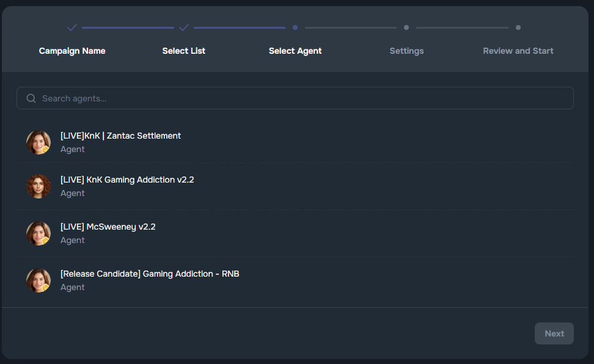This screenshot has width=594, height=364.
Task: Click the avatar of KnK Gaming Addiction v2.2
Action: tap(38, 186)
